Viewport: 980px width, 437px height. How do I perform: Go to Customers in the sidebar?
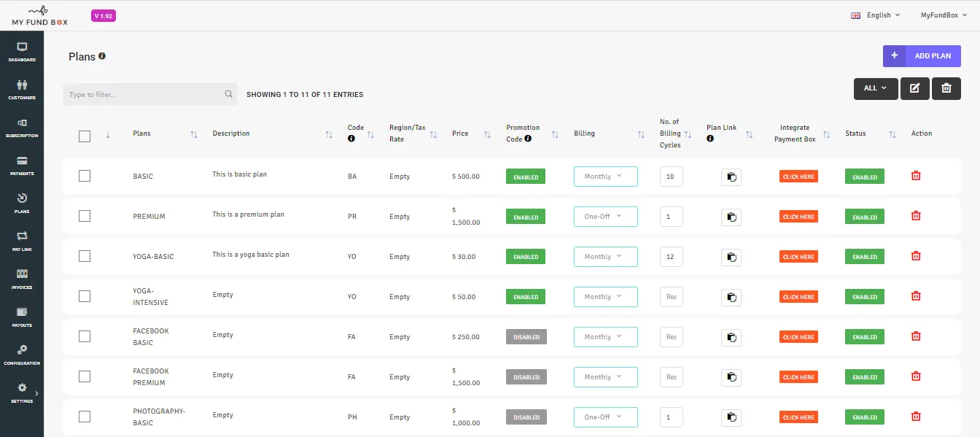(x=22, y=89)
